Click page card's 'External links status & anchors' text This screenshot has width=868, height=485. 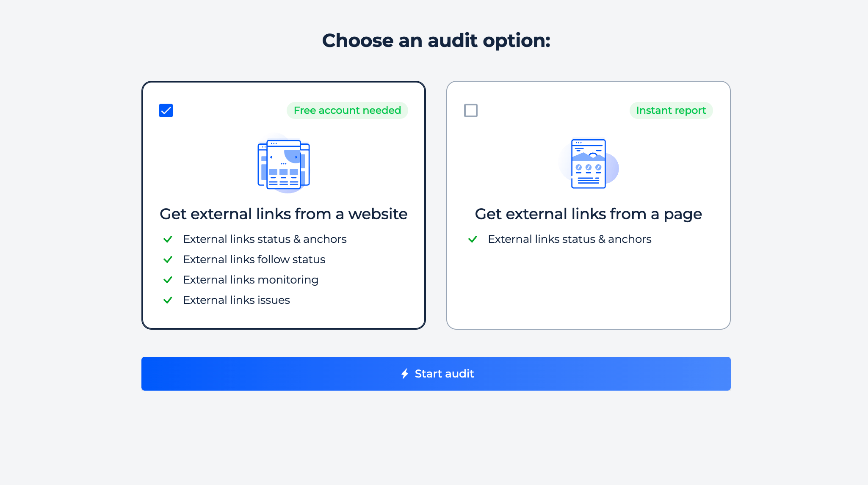569,239
